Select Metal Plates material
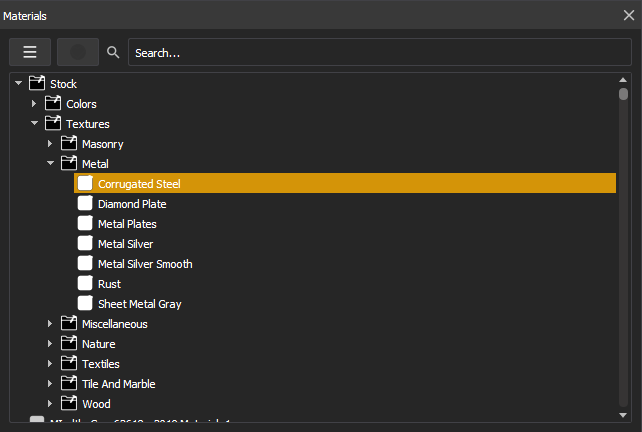This screenshot has width=642, height=432. (x=127, y=224)
